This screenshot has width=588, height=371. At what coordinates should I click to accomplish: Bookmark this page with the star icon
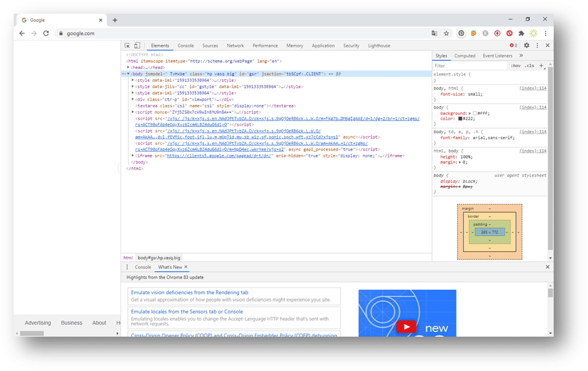point(446,33)
